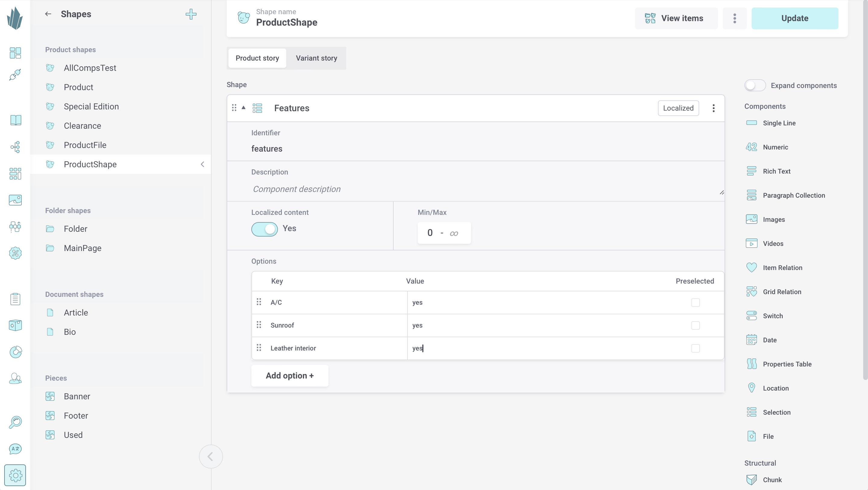Click the Add option + button
Image resolution: width=868 pixels, height=490 pixels.
pos(290,375)
